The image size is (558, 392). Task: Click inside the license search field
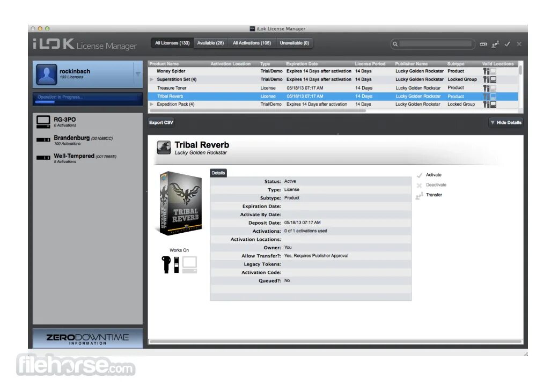(435, 44)
